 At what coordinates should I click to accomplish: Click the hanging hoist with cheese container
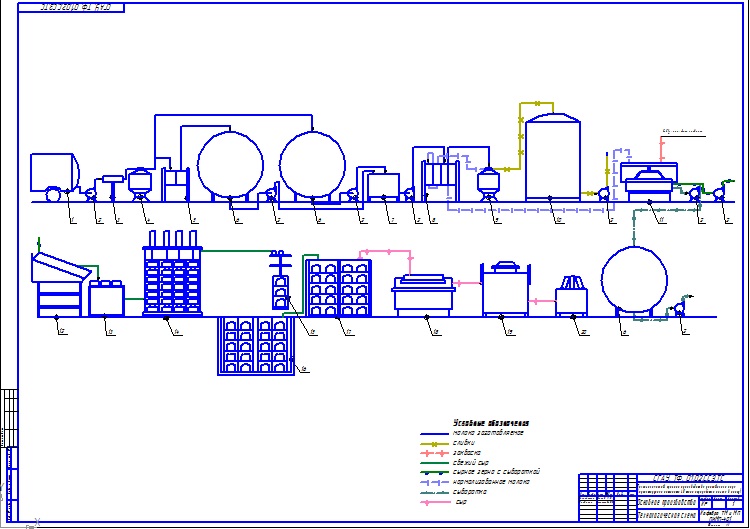point(280,280)
